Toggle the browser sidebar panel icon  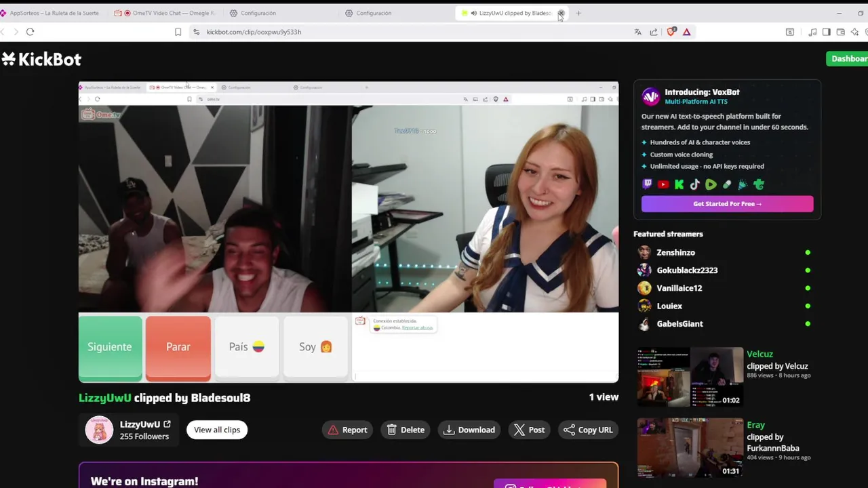coord(826,32)
